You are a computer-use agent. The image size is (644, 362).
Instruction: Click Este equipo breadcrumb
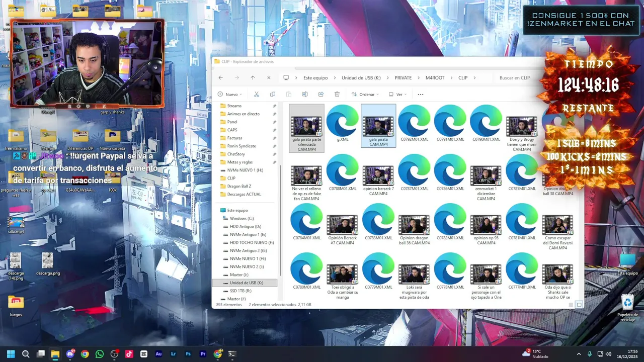[315, 78]
